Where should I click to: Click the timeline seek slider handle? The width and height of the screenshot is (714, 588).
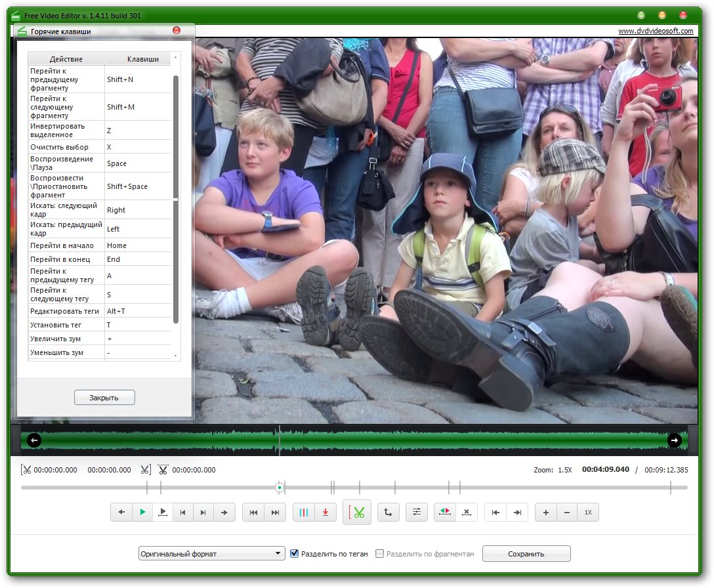[x=280, y=488]
